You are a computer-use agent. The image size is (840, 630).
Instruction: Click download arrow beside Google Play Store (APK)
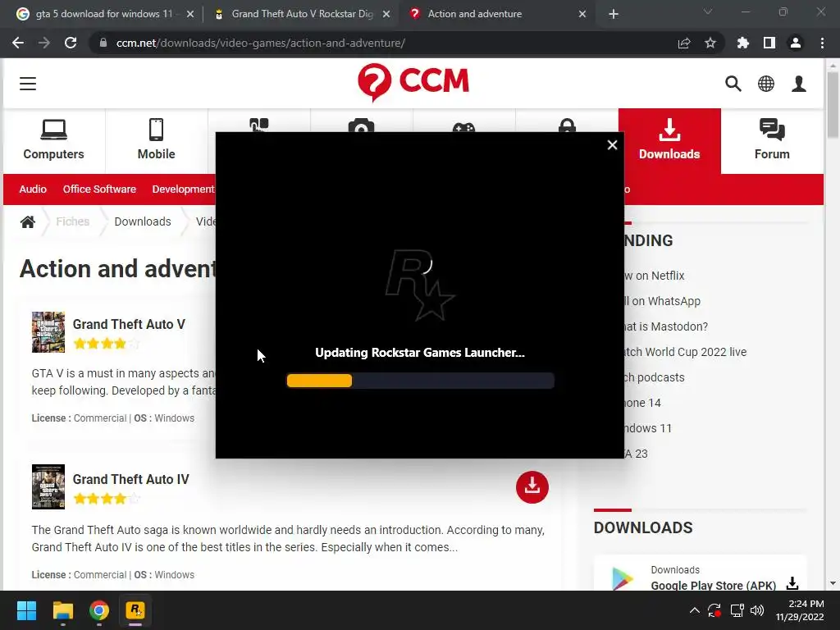pos(792,583)
